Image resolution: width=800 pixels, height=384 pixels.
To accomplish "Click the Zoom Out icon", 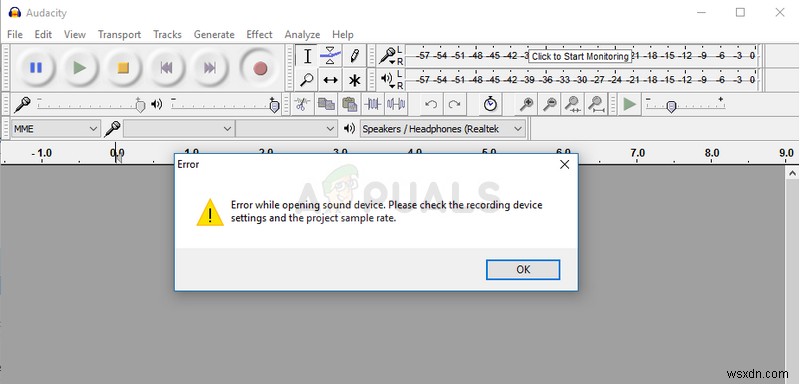I will point(549,105).
